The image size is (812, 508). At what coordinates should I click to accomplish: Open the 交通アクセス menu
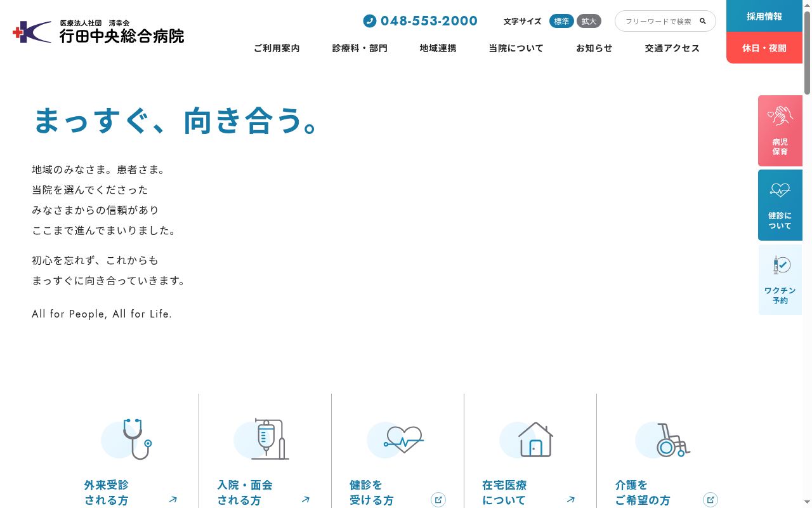(672, 48)
